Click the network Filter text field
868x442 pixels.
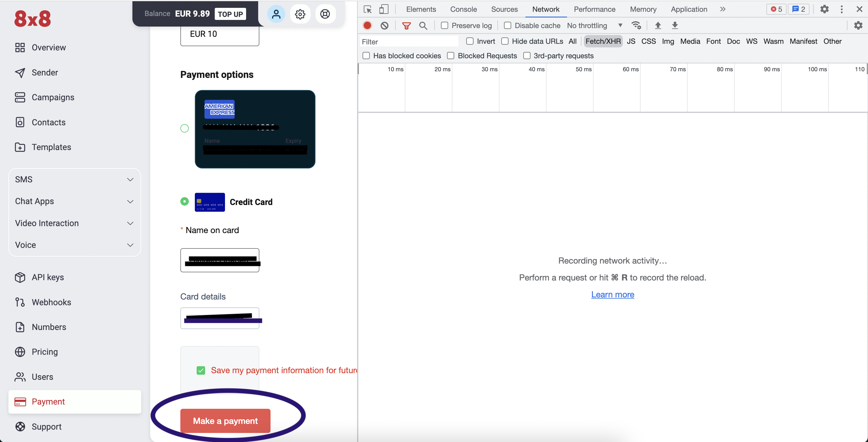click(409, 41)
